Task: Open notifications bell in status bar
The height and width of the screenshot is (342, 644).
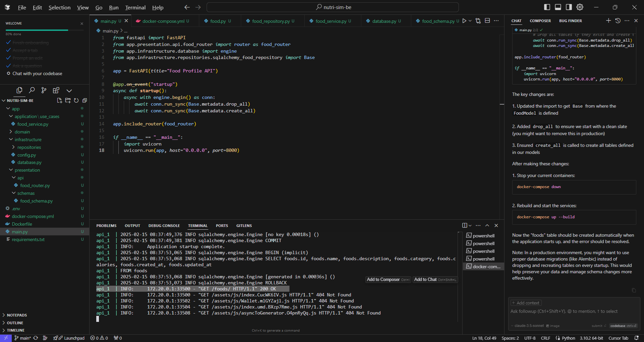Action: 636,338
